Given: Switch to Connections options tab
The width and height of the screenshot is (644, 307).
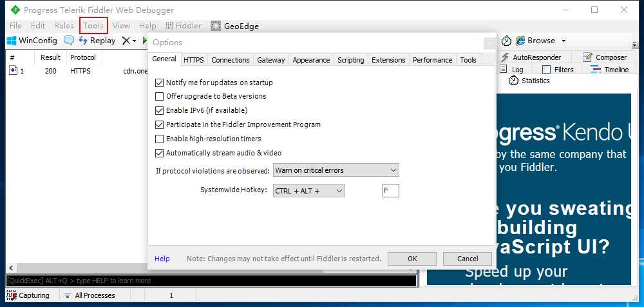Looking at the screenshot, I should click(x=231, y=60).
